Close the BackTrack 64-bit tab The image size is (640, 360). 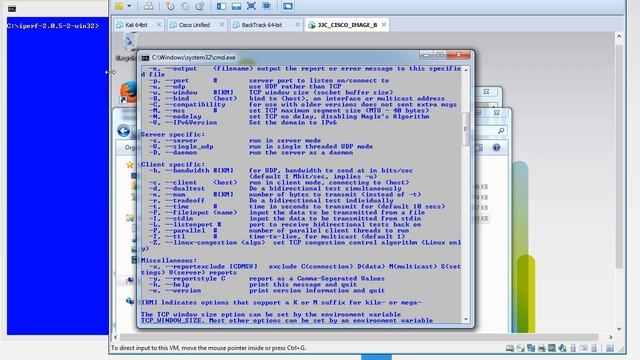click(x=297, y=25)
